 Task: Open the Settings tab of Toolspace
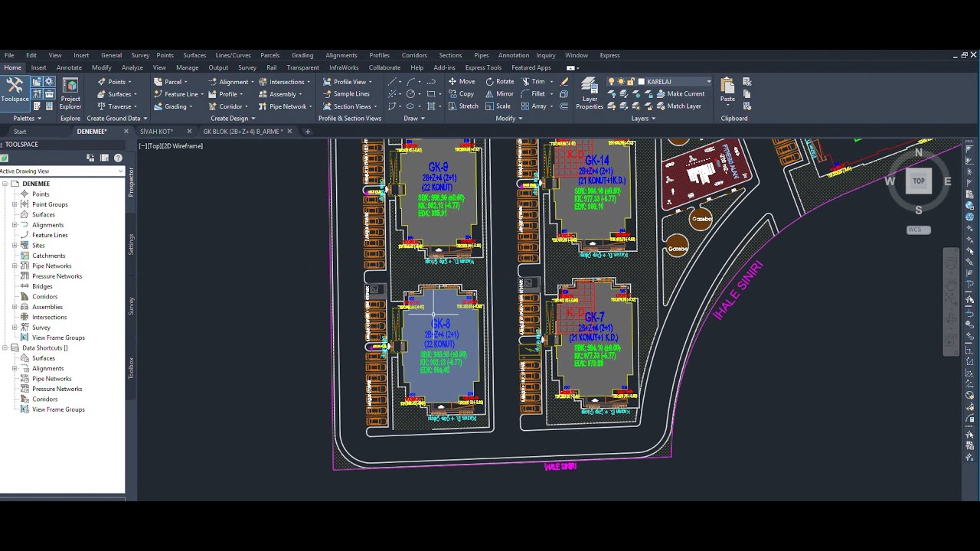click(x=131, y=245)
